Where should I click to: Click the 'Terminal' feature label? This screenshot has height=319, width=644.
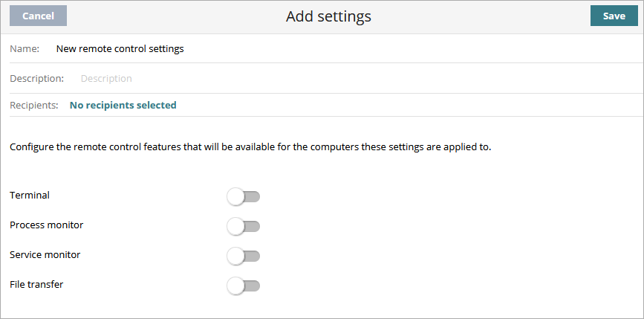pyautogui.click(x=30, y=196)
